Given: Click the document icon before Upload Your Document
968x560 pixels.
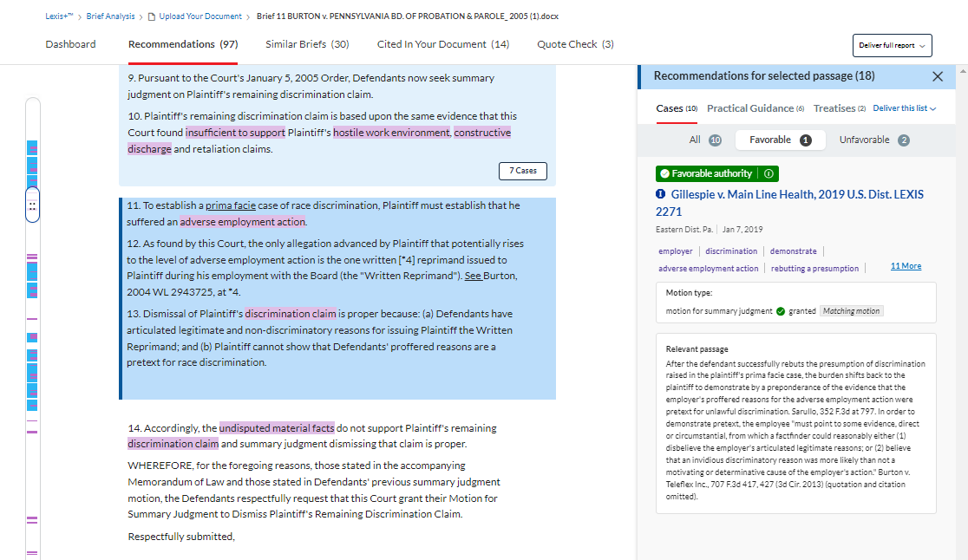Looking at the screenshot, I should click(x=152, y=16).
